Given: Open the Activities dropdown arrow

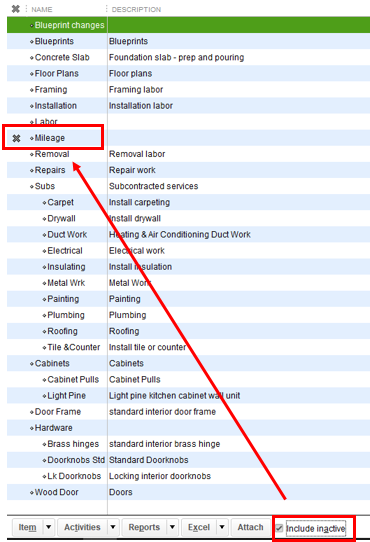Looking at the screenshot, I should point(113,527).
